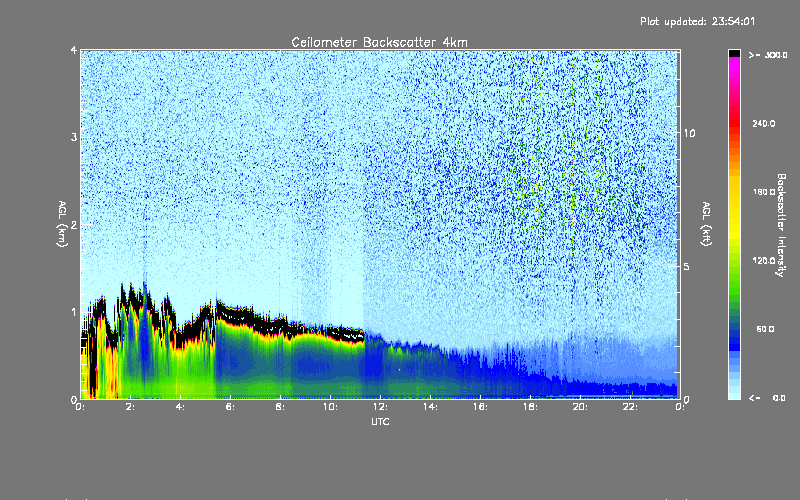Click the '60.0' colorbar label
Viewport: 800px width, 500px height.
coord(765,329)
